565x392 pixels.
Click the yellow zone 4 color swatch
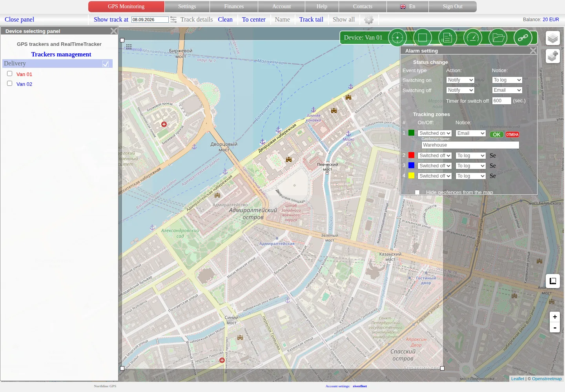(411, 176)
